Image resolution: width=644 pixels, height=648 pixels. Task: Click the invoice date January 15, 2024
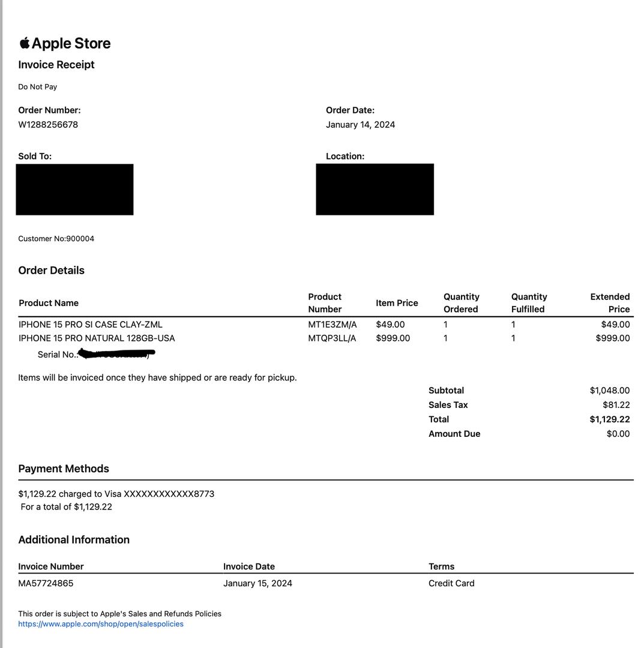257,583
